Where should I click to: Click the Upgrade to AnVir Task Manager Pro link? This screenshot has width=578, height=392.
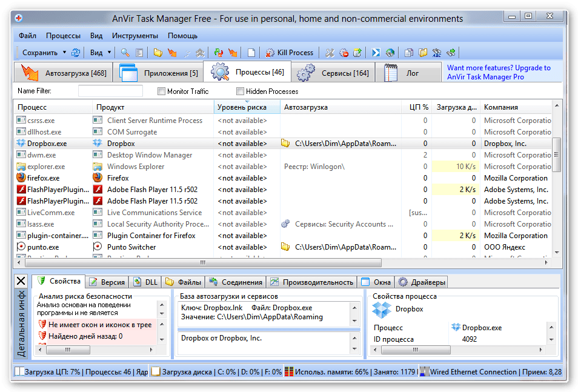coord(499,73)
